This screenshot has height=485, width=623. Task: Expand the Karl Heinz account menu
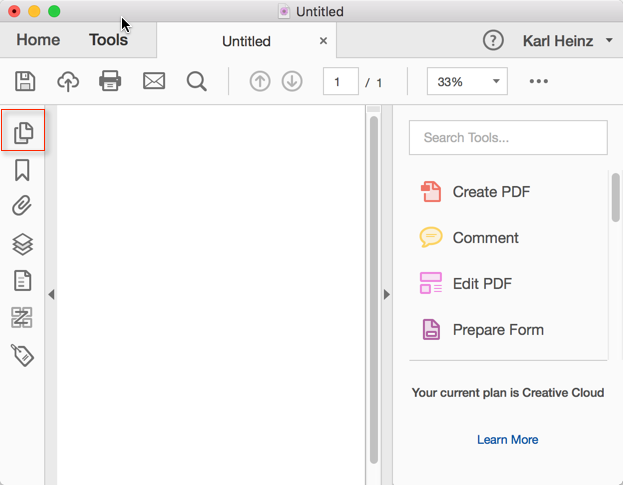pos(569,41)
